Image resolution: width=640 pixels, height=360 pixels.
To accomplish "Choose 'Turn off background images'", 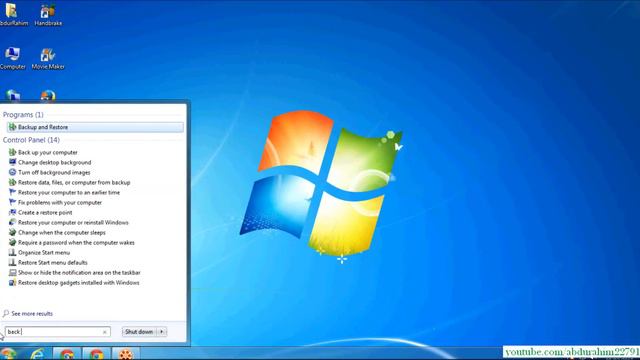I will [54, 173].
